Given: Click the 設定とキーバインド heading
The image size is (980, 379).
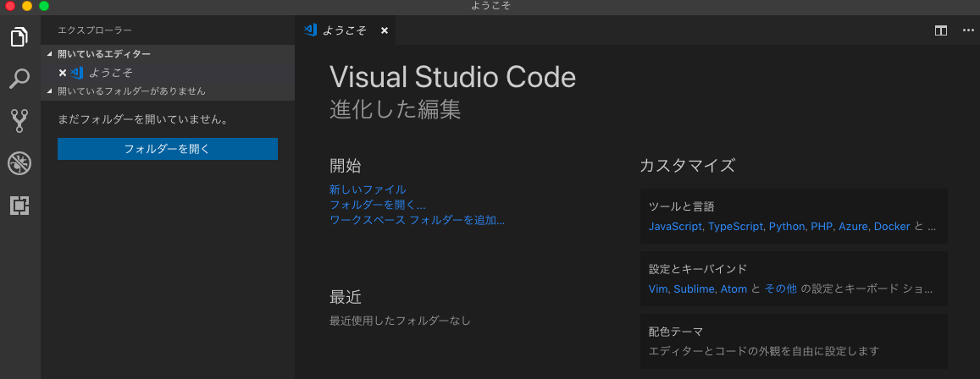Looking at the screenshot, I should coord(698,269).
